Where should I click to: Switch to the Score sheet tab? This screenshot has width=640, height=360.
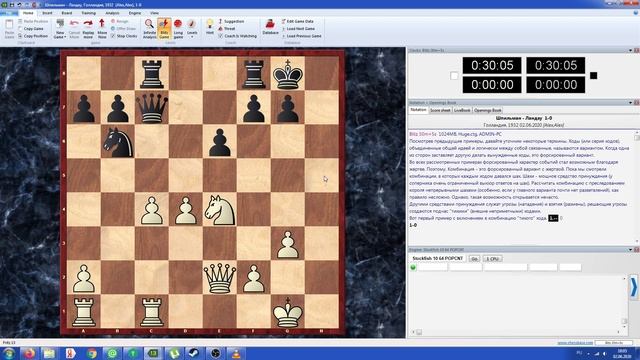pos(440,110)
